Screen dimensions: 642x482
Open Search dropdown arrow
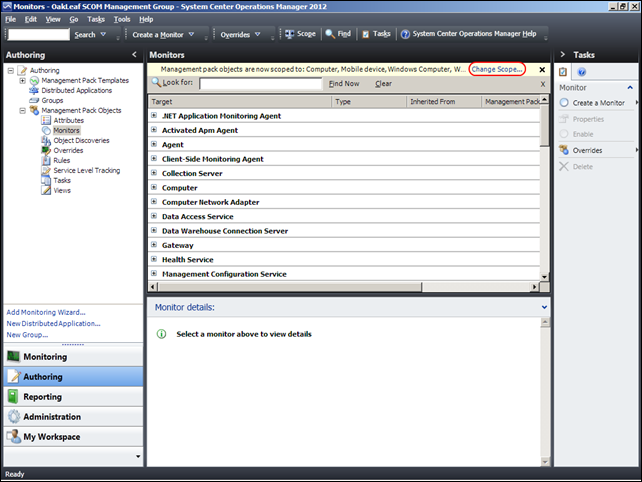pos(103,34)
